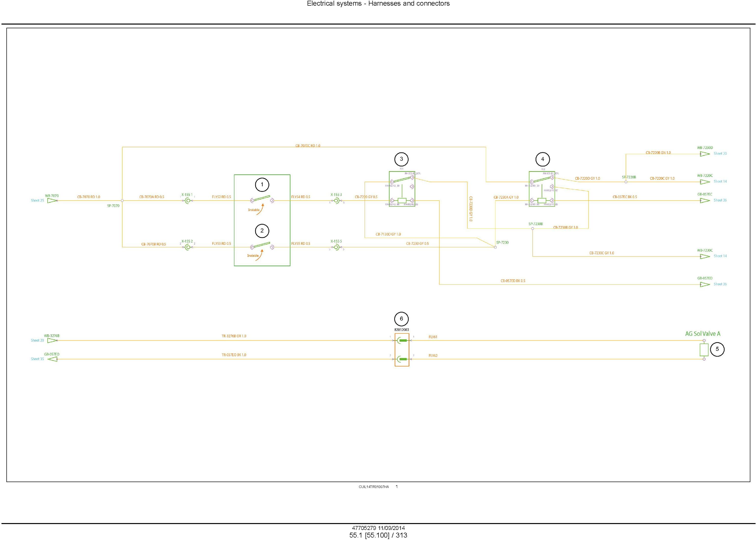Viewport: 756px width, 540px height.
Task: Click the SP-7220B splice node
Action: click(x=626, y=182)
